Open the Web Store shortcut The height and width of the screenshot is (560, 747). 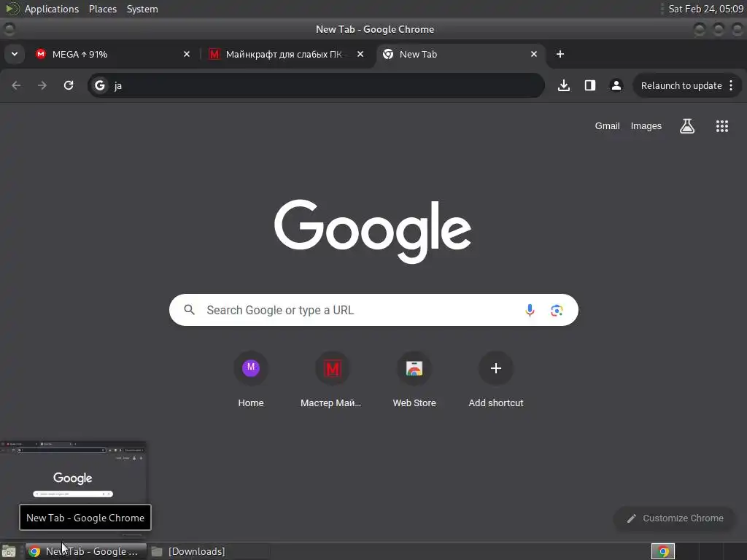tap(414, 380)
